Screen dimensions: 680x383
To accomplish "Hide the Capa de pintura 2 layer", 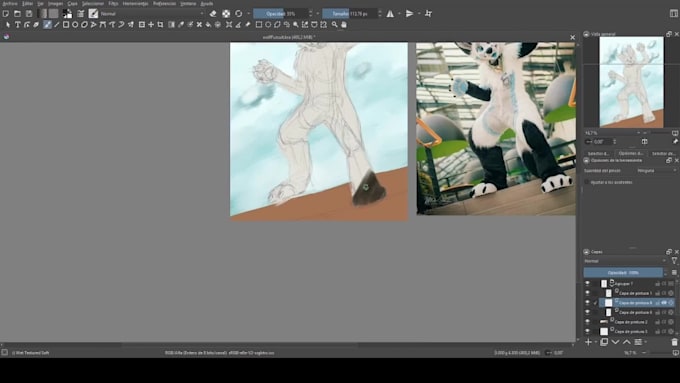I will (x=587, y=322).
